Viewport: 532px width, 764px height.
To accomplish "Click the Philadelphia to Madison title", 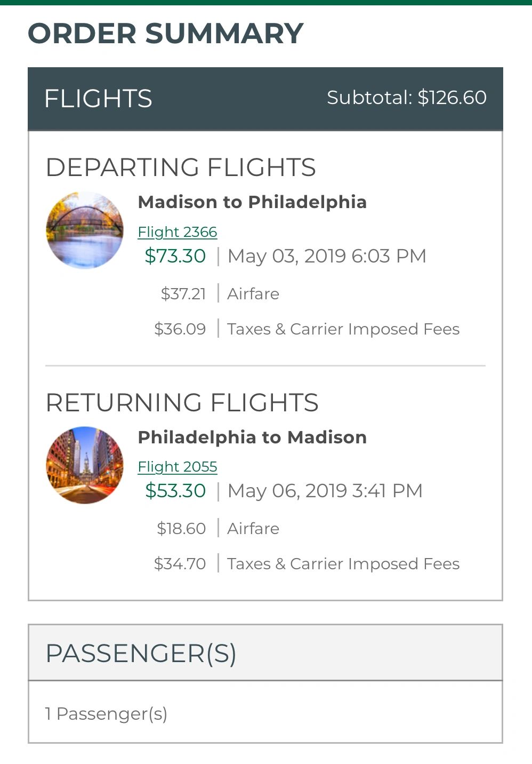I will pos(252,437).
